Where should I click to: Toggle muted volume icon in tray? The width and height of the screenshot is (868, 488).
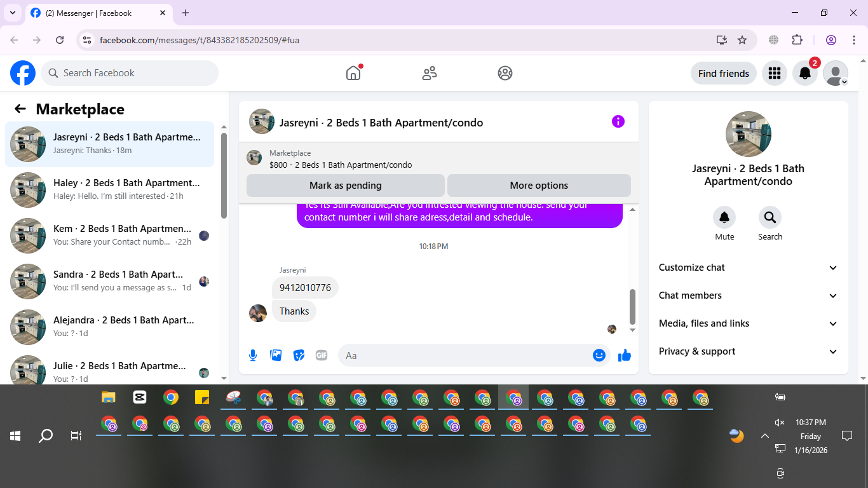[780, 423]
